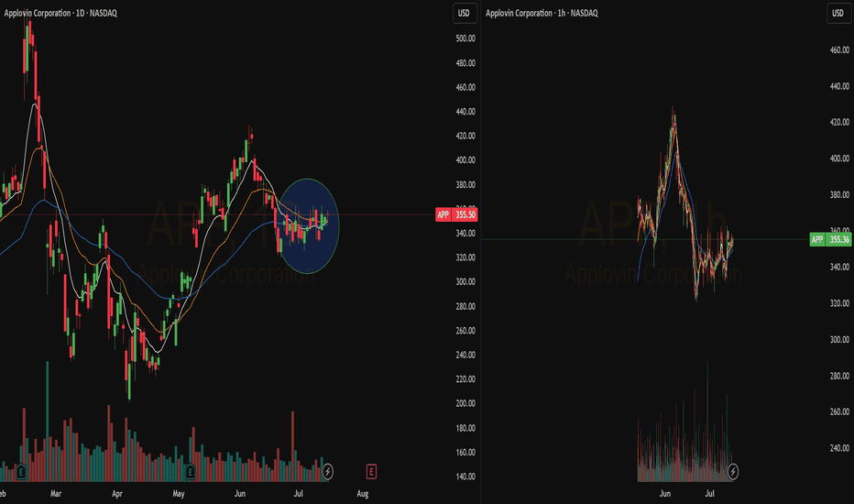Click 320.00 on the 1h chart price axis
This screenshot has width=854, height=504.
(x=839, y=303)
